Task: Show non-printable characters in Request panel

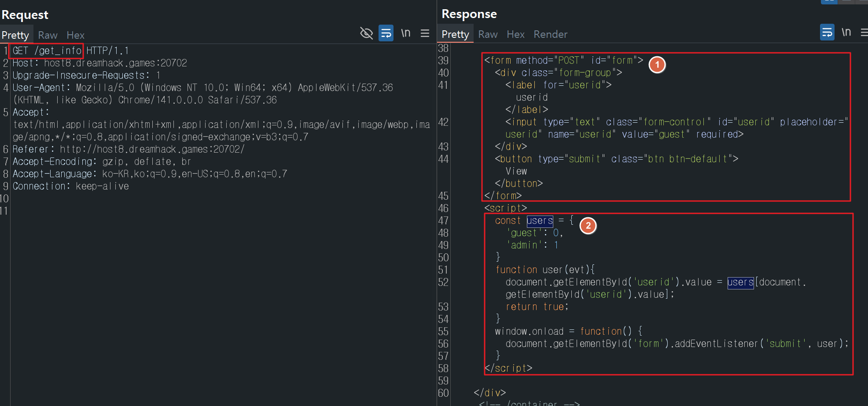Action: (405, 33)
